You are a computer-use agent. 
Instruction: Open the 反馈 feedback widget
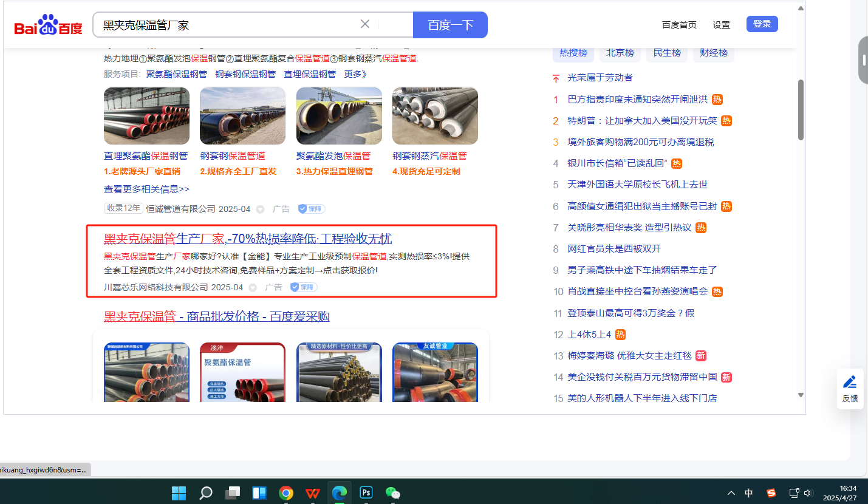point(850,389)
